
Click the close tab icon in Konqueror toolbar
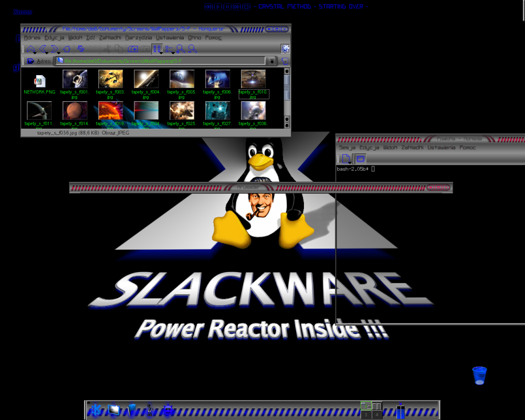(x=145, y=49)
